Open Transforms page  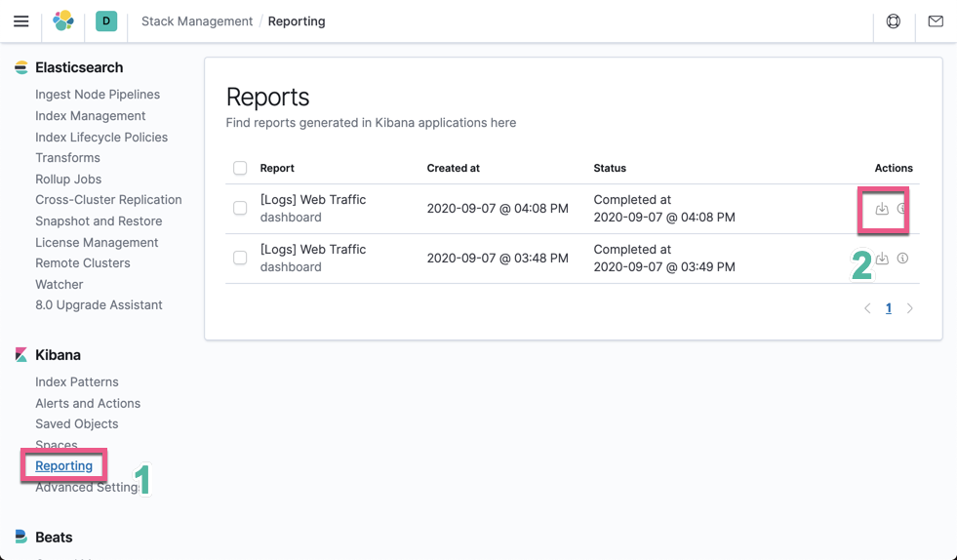(67, 157)
